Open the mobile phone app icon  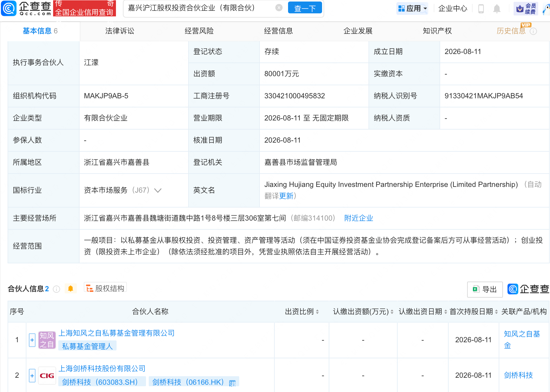point(481,8)
